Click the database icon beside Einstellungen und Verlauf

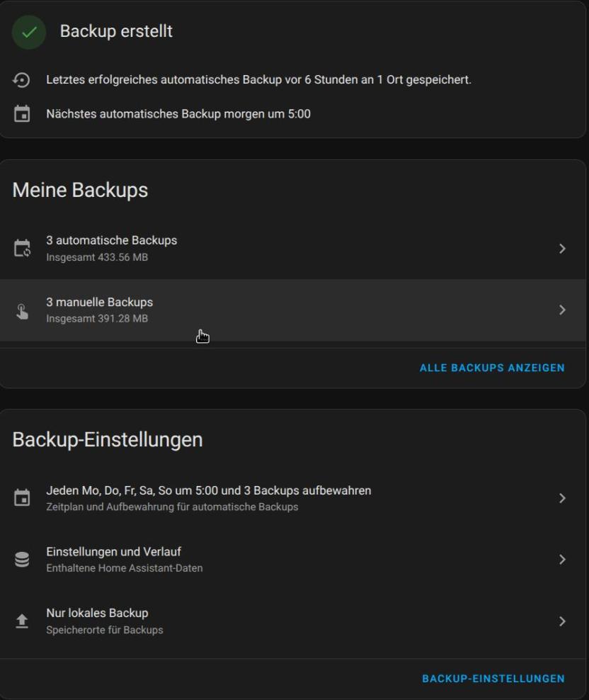click(x=22, y=560)
